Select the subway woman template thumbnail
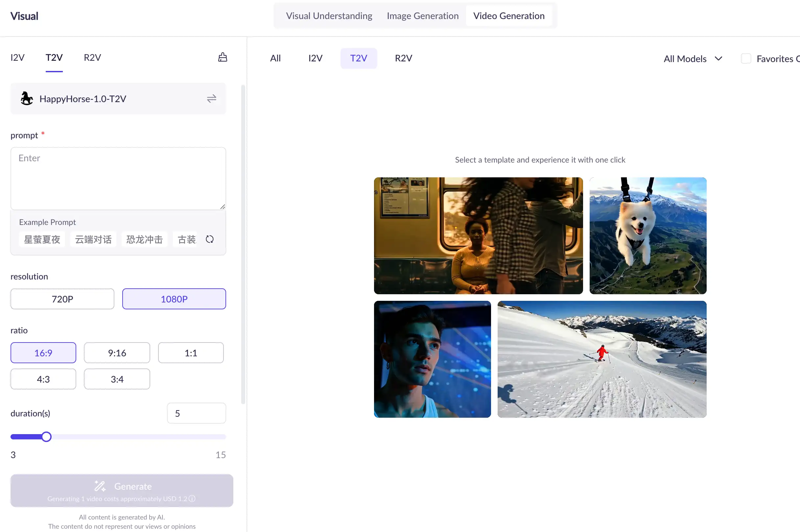800x532 pixels. click(479, 235)
